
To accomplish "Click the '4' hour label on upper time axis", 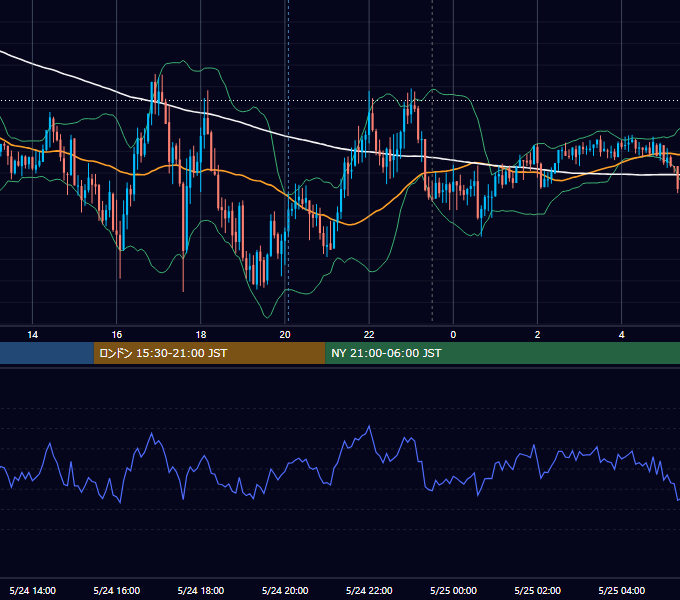I will [x=621, y=335].
